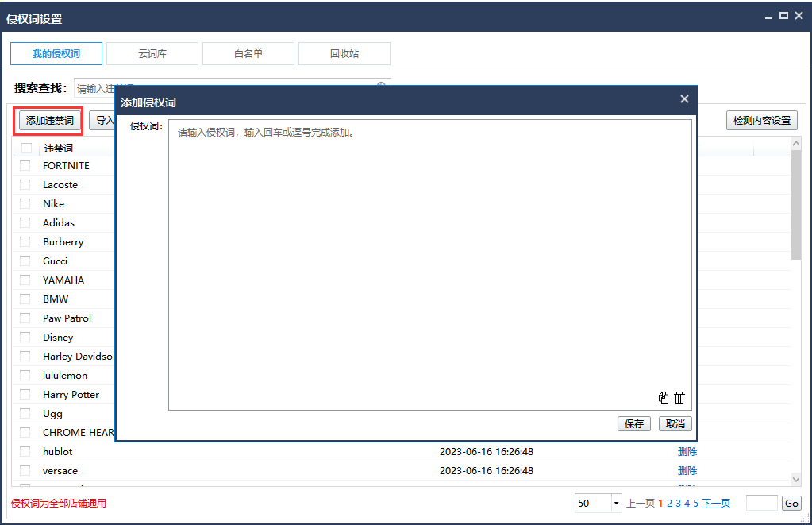812x525 pixels.
Task: Click 保存 to save infringement words
Action: tap(634, 424)
